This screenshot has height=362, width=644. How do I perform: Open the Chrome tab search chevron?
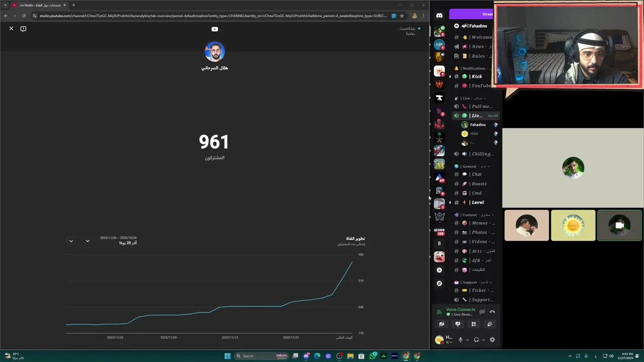click(x=6, y=5)
